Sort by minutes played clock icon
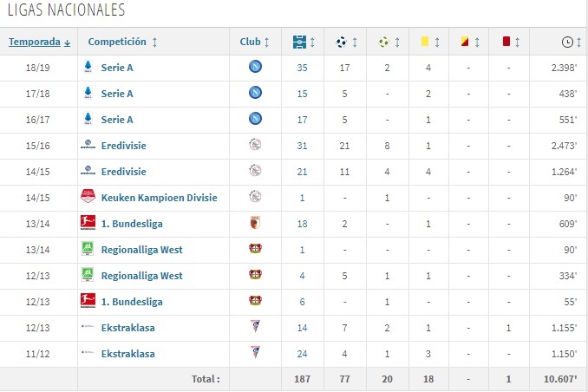The image size is (588, 392). pyautogui.click(x=567, y=42)
